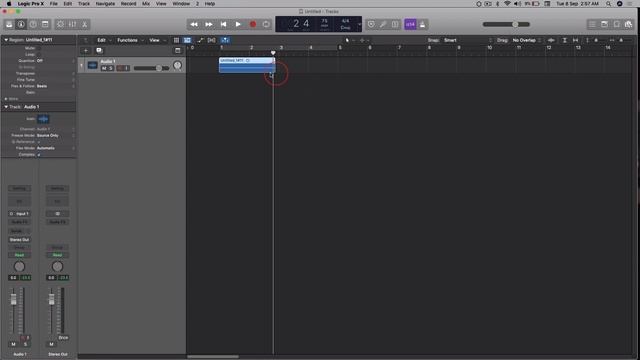Toggle the purple Count-in 1234 button
The width and height of the screenshot is (640, 360).
[410, 24]
